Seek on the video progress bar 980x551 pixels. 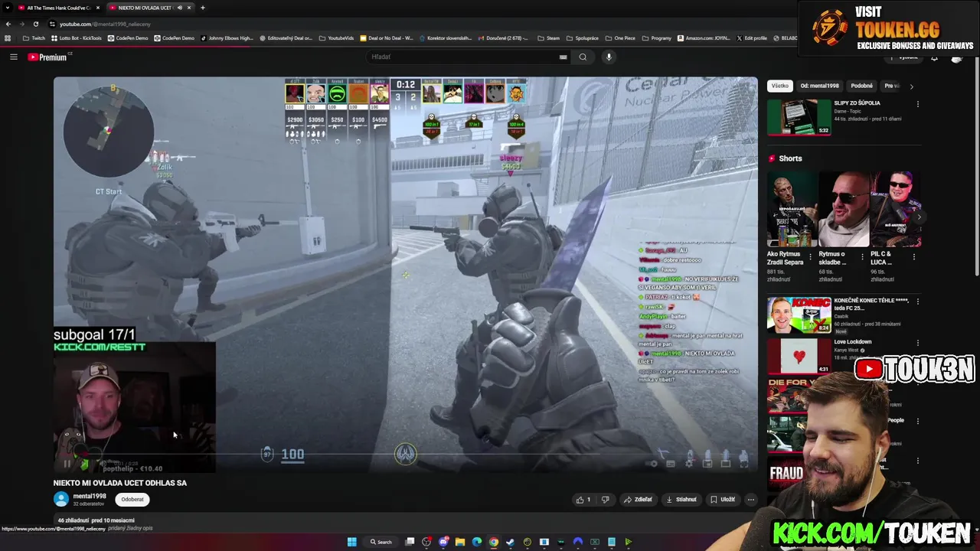pos(406,454)
